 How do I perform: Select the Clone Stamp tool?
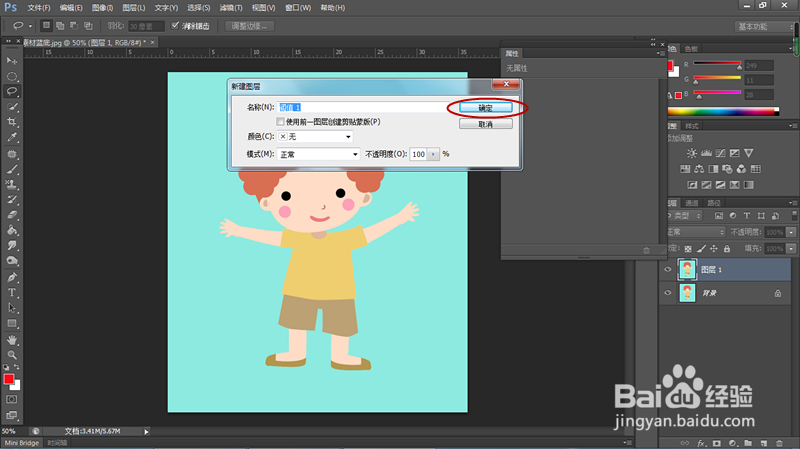[12, 184]
